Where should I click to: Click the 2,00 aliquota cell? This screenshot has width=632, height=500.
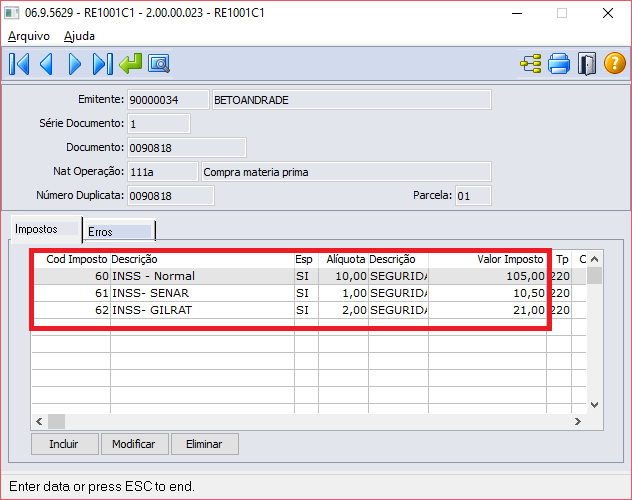point(343,310)
